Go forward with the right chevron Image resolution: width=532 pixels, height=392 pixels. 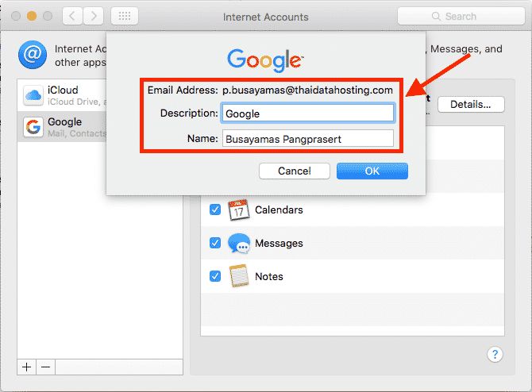(94, 16)
